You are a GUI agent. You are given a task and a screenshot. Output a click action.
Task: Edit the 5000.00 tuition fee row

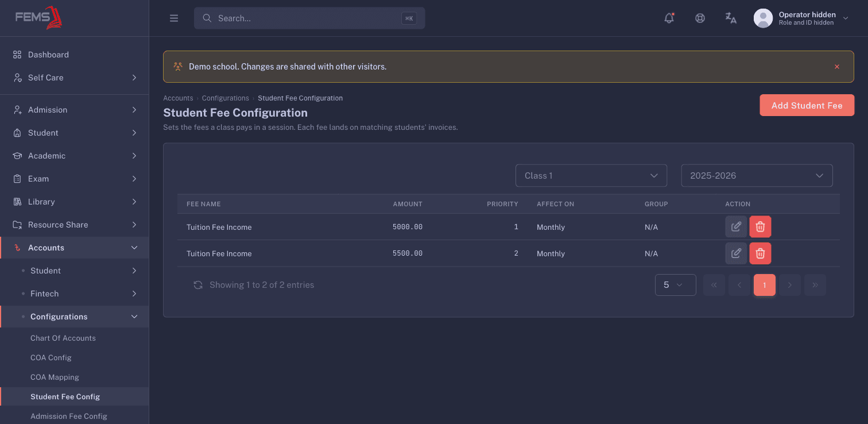pyautogui.click(x=736, y=227)
